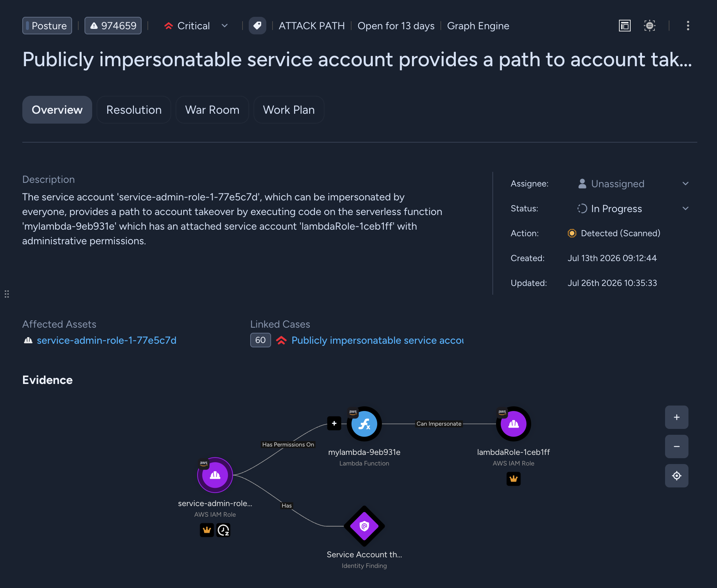Open the linked case Publicly impersonatable link
The image size is (717, 588).
pos(378,340)
